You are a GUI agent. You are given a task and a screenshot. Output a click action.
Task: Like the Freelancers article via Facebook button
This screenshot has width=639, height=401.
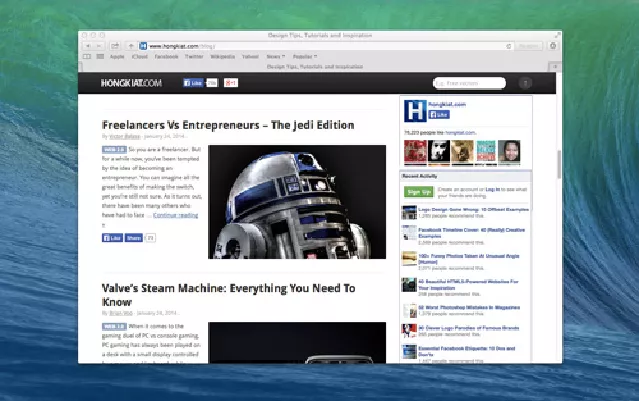[x=111, y=238]
